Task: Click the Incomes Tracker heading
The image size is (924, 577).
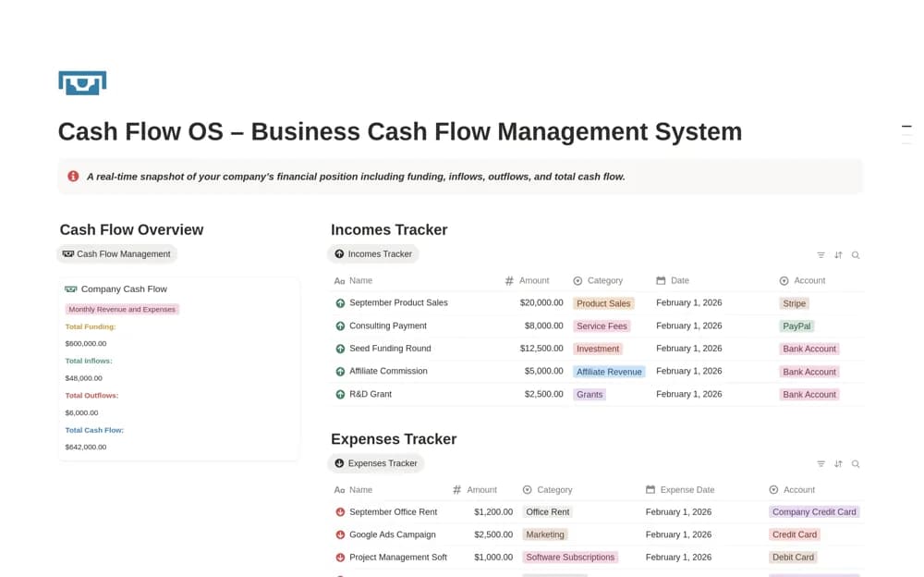Action: [x=389, y=229]
